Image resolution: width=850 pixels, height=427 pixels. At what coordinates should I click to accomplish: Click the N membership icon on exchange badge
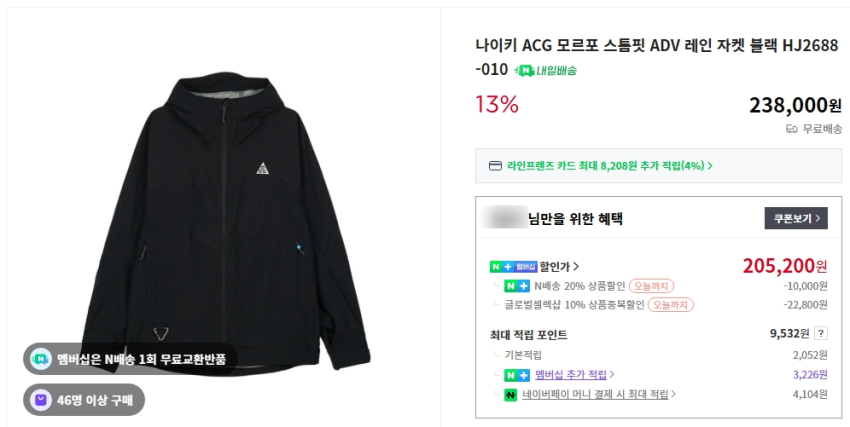pyautogui.click(x=39, y=359)
